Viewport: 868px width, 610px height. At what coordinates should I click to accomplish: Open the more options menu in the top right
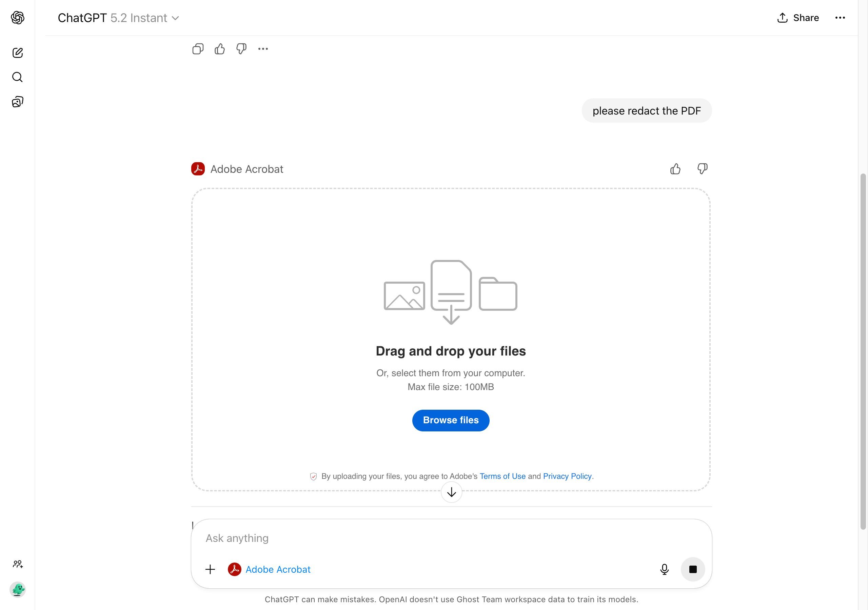(x=840, y=18)
